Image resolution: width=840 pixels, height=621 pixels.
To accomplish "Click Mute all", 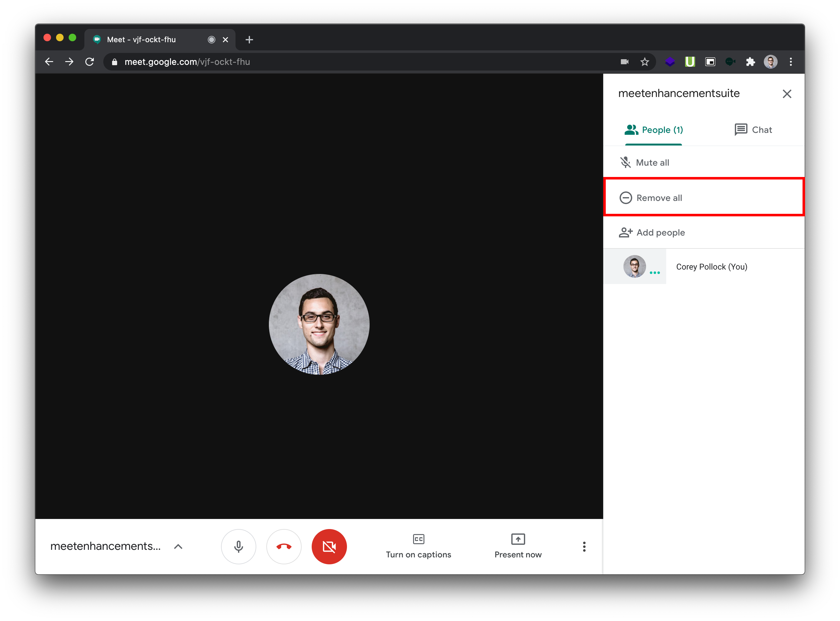I will point(704,163).
